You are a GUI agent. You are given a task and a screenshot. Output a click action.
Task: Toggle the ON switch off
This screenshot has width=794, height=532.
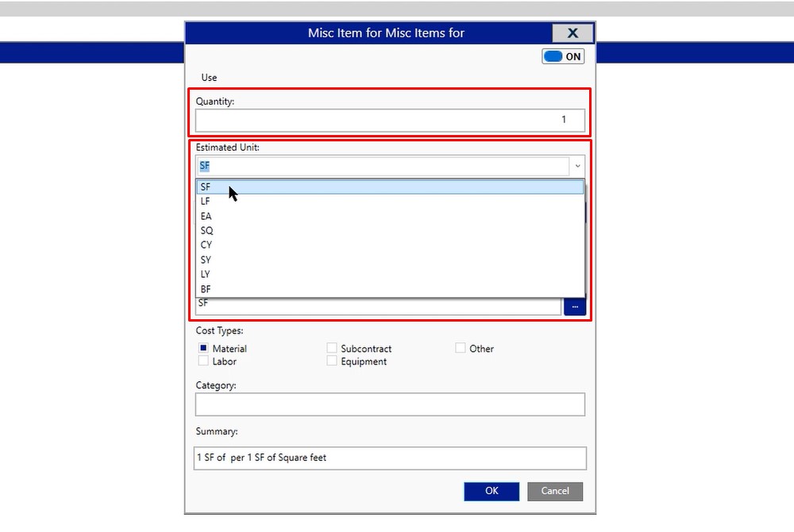[563, 56]
